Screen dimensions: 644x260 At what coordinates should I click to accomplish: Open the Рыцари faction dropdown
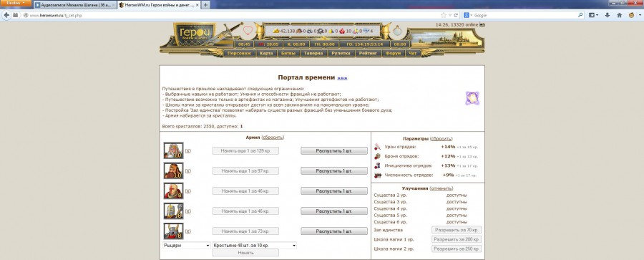point(187,245)
